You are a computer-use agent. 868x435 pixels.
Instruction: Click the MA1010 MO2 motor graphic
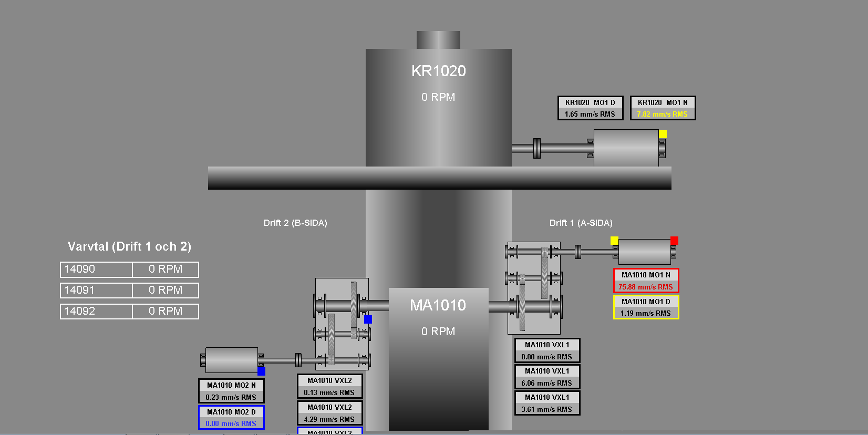(232, 360)
